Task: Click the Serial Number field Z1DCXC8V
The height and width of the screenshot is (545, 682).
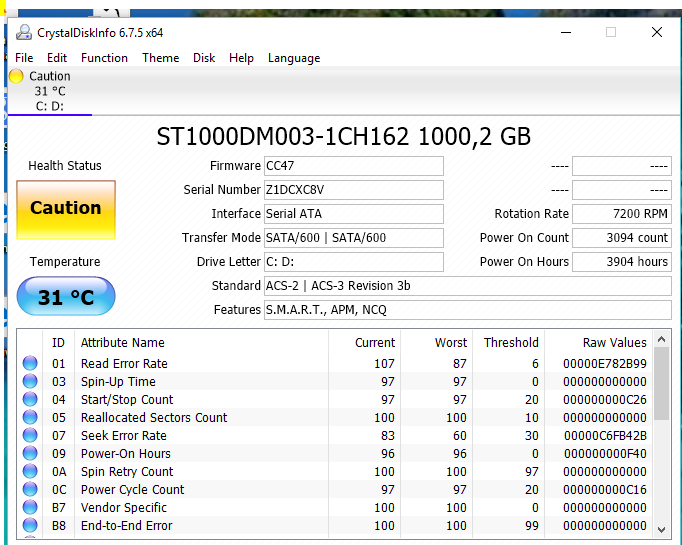Action: (354, 190)
